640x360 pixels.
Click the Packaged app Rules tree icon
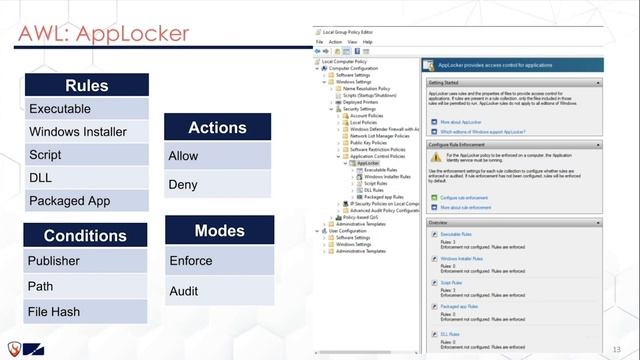(x=360, y=197)
